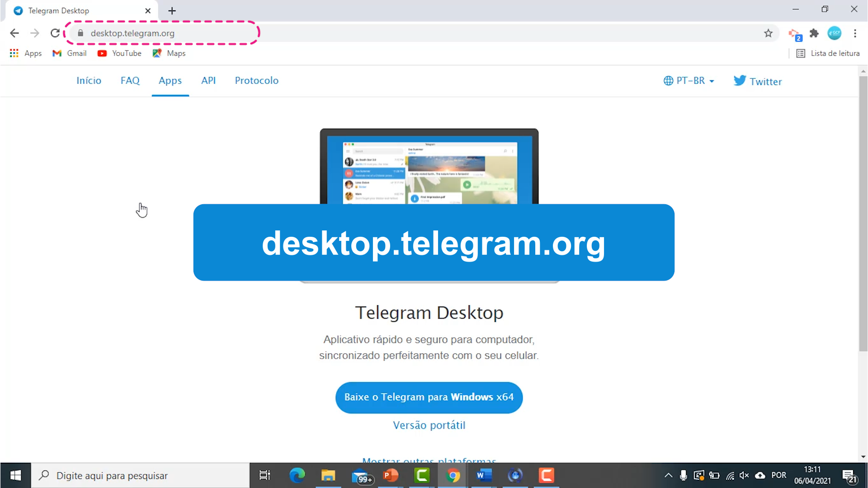Click the Telegram favicon icon in tab
Screen dimensions: 868x488
[x=18, y=11]
